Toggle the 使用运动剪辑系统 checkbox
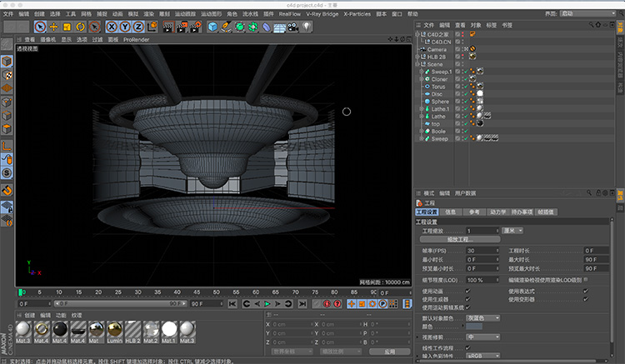The height and width of the screenshot is (364, 625). pos(467,307)
